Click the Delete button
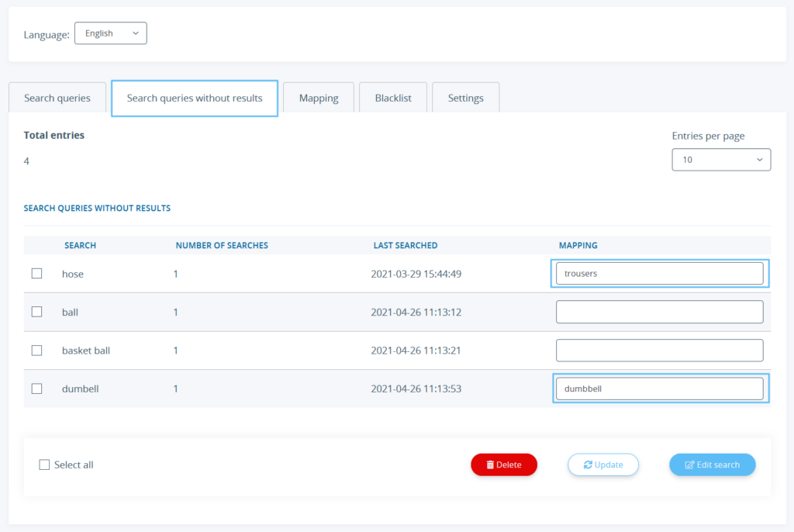 point(504,464)
